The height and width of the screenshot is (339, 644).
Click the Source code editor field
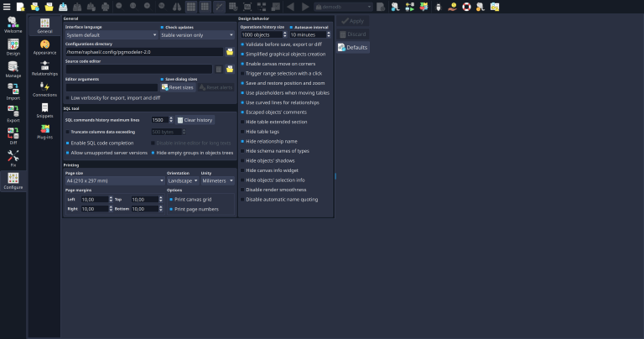tap(139, 69)
